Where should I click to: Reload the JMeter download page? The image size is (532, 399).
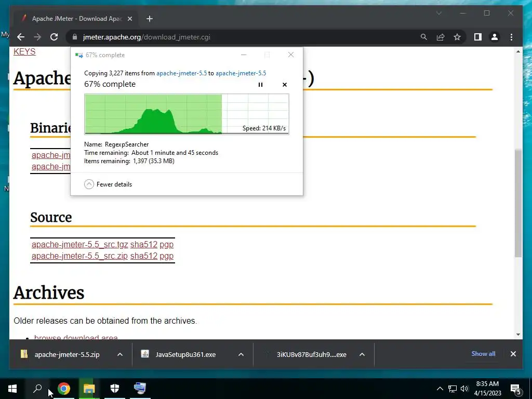pos(54,37)
